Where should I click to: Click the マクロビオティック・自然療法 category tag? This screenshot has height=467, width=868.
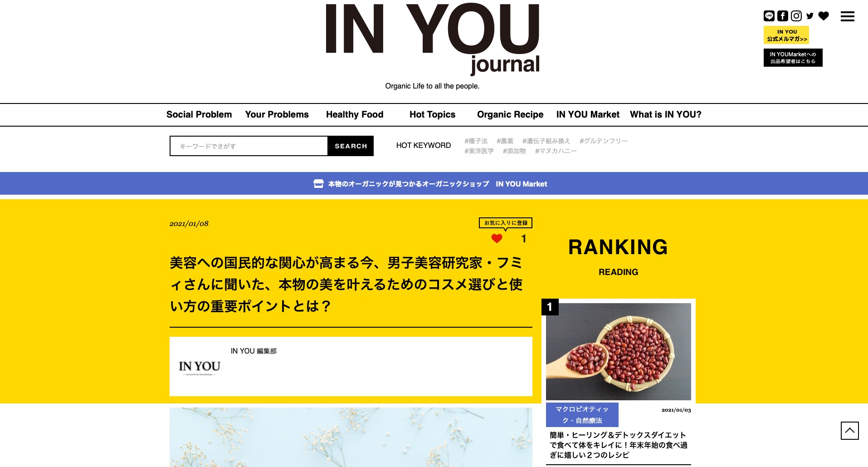[x=582, y=415]
